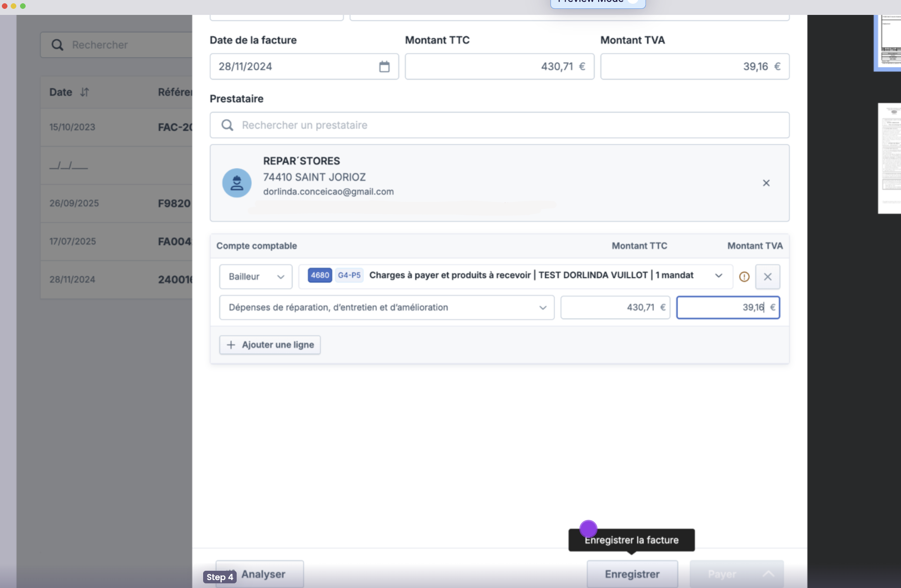Click plus icon of Ajouter une ligne

[231, 345]
